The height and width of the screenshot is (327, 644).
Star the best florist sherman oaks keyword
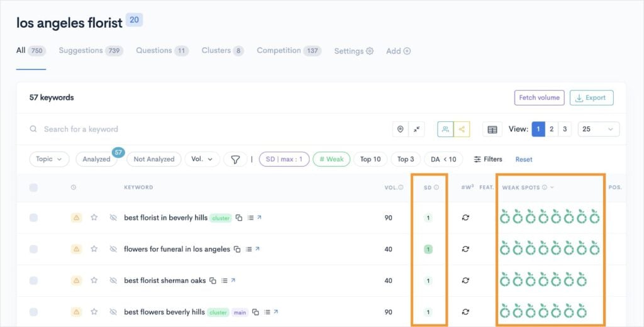coord(94,280)
